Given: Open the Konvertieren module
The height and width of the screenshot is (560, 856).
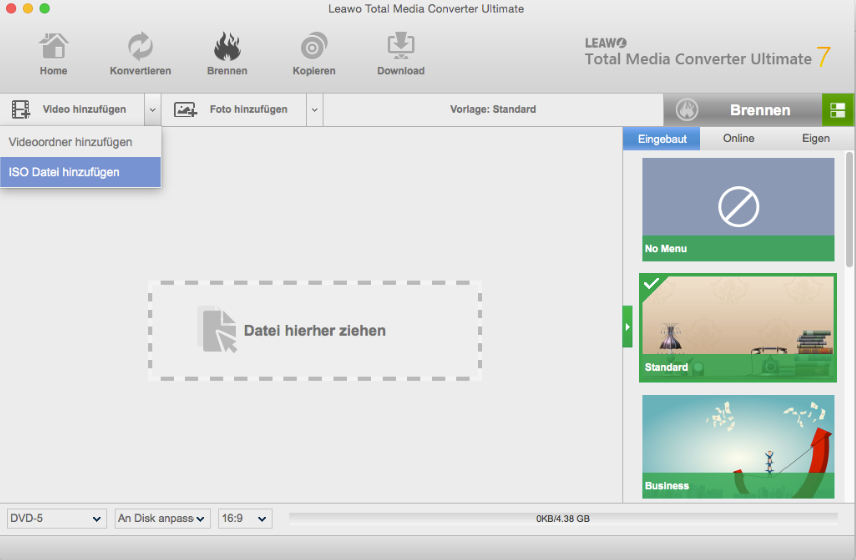Looking at the screenshot, I should pos(140,53).
